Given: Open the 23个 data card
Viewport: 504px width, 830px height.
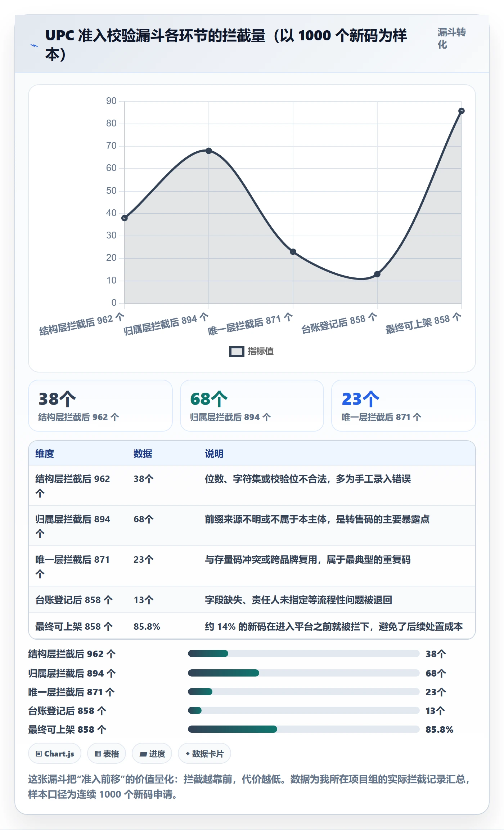Looking at the screenshot, I should point(404,406).
